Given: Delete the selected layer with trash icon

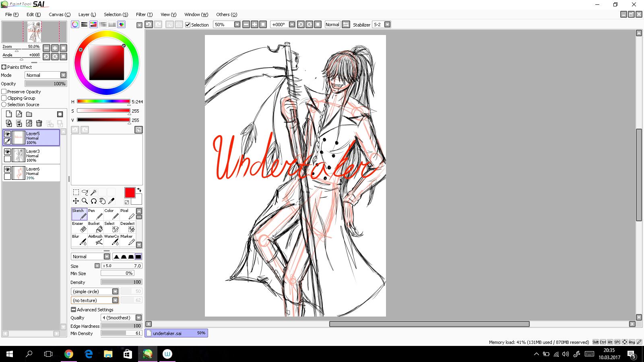Looking at the screenshot, I should 39,123.
